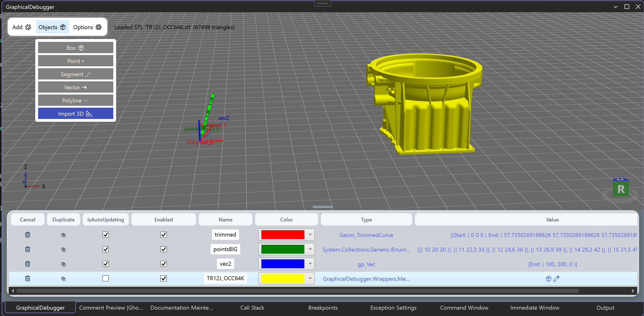
Task: Open the Add menu
Action: coord(22,27)
